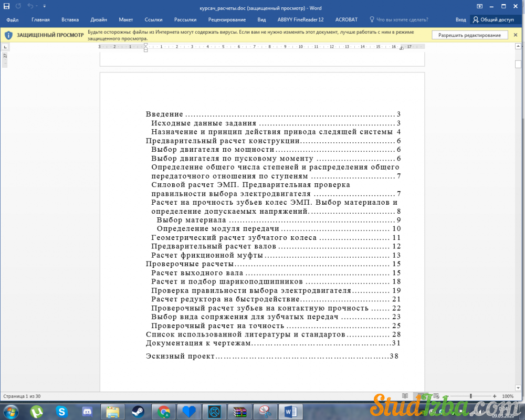Click Разрешить редактирование button
525x420 pixels.
pos(469,35)
